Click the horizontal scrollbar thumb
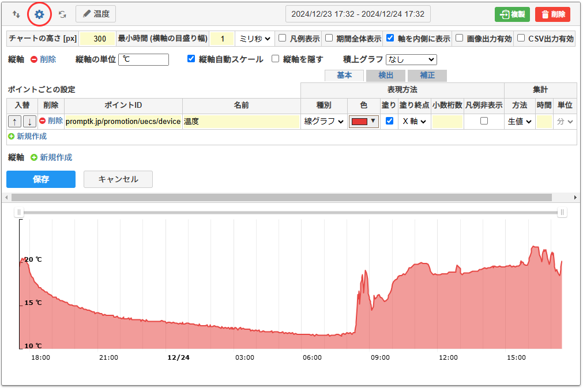Screen dimensions: 583x392 [x=281, y=197]
